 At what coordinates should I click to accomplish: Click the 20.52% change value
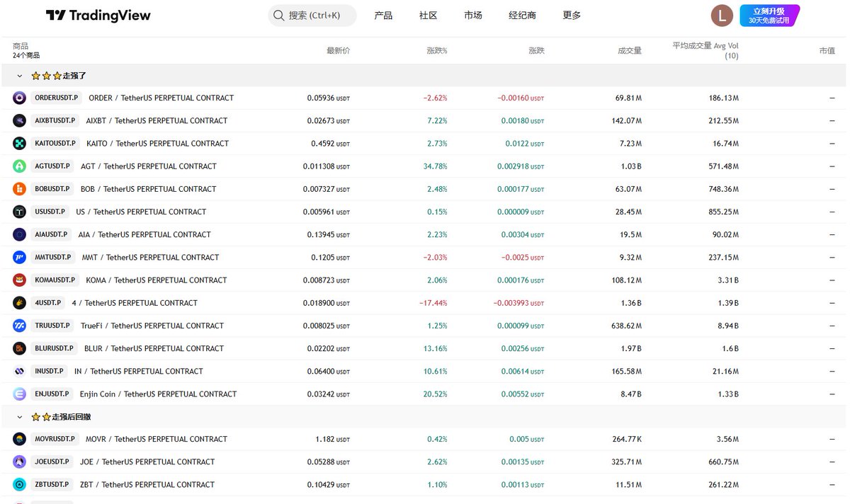[436, 394]
